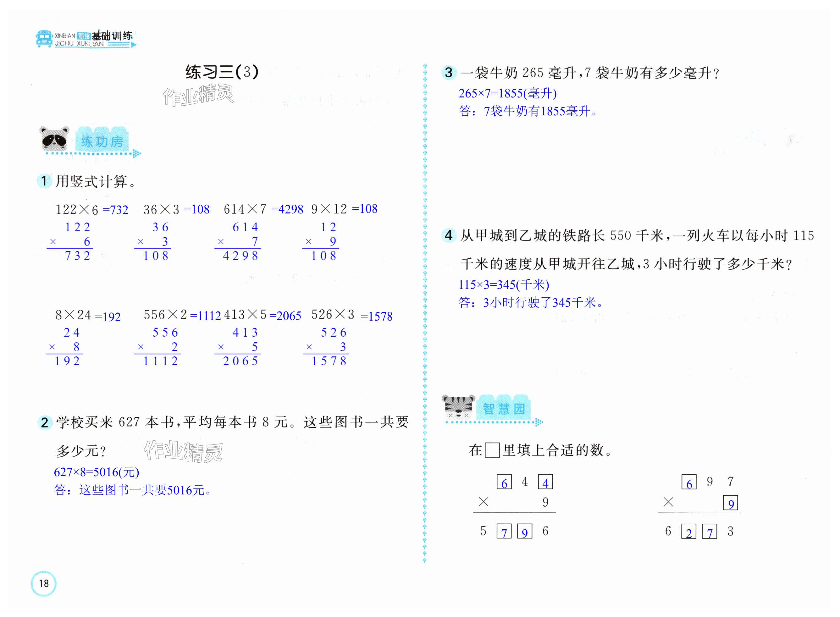Click the 练功房 section banner
Viewport: 840px width, 617px height.
click(x=102, y=141)
